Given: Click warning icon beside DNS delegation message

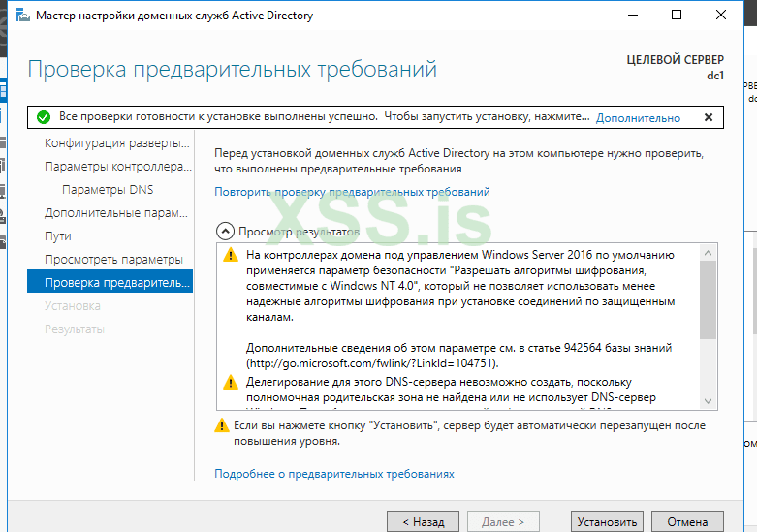Looking at the screenshot, I should (x=231, y=383).
